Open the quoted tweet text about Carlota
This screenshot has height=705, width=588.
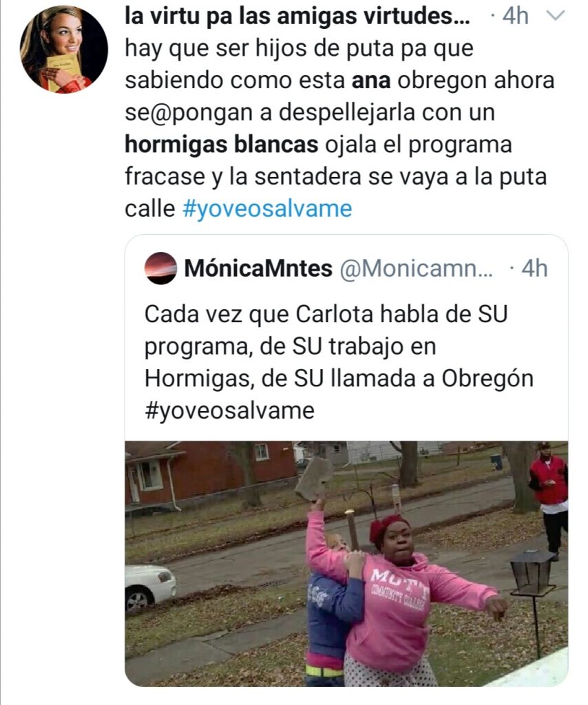tap(339, 362)
